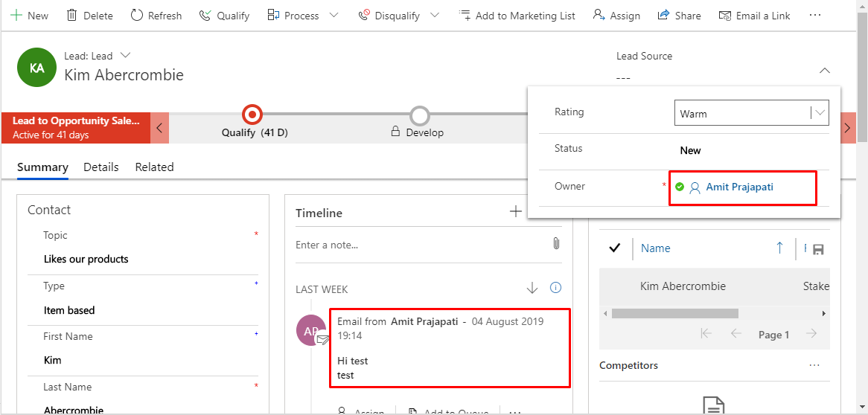Add a new Timeline activity with plus icon
The width and height of the screenshot is (868, 415).
(x=515, y=212)
